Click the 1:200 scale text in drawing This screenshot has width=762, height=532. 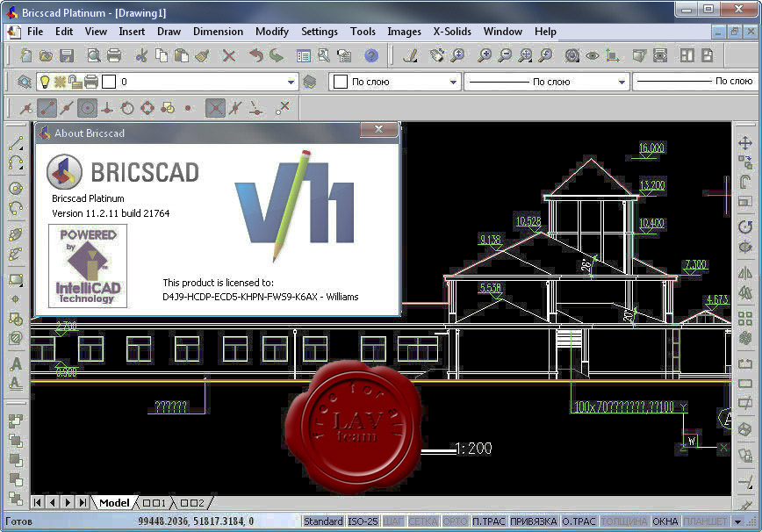(473, 448)
